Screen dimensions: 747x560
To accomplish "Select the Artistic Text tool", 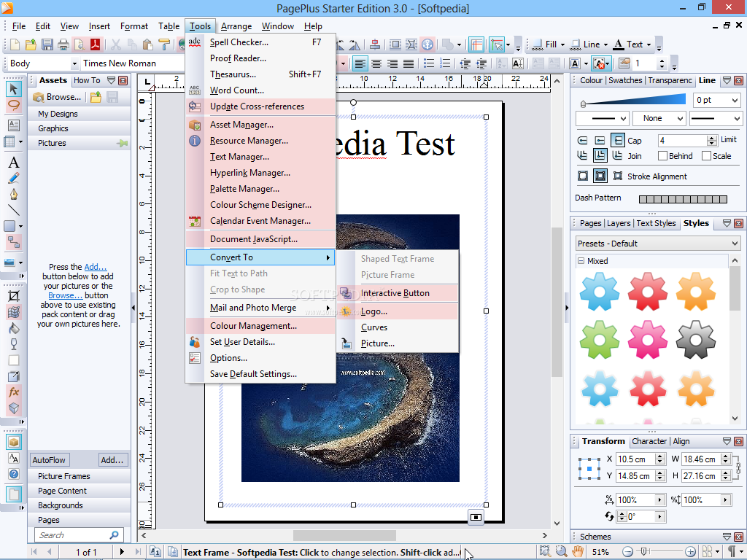I will tap(13, 163).
